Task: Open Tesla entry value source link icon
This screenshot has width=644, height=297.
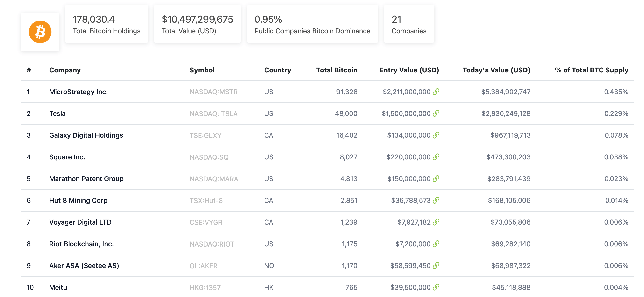Action: click(436, 113)
